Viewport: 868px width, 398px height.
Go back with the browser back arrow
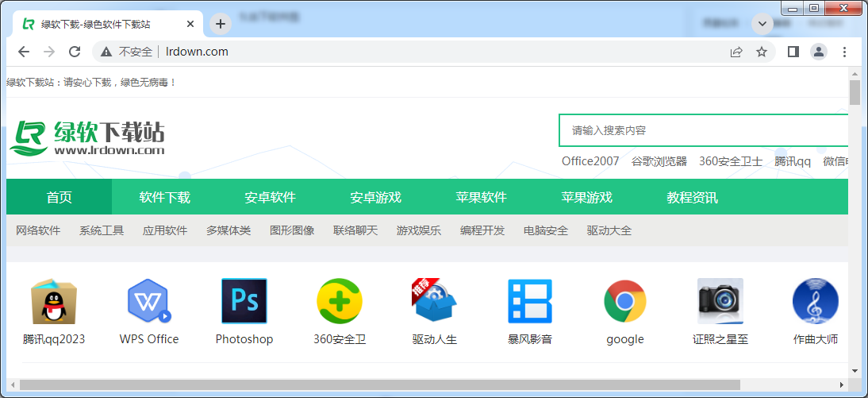tap(23, 52)
